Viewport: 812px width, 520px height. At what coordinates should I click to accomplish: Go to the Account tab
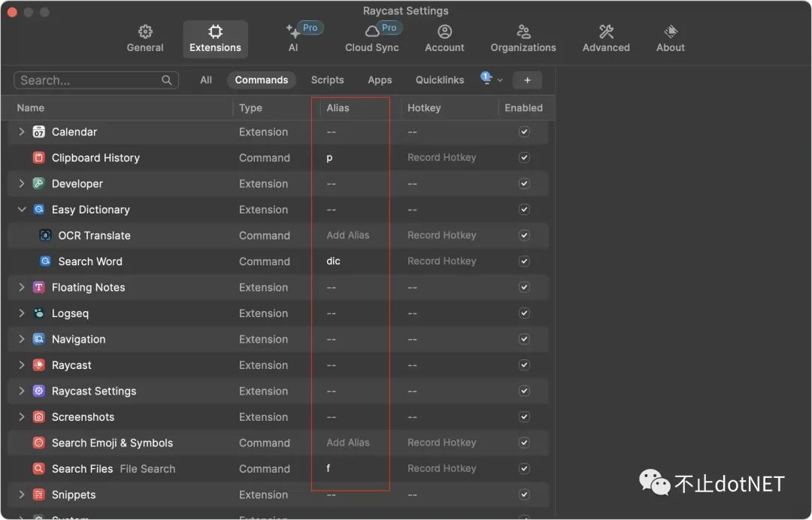pyautogui.click(x=444, y=39)
